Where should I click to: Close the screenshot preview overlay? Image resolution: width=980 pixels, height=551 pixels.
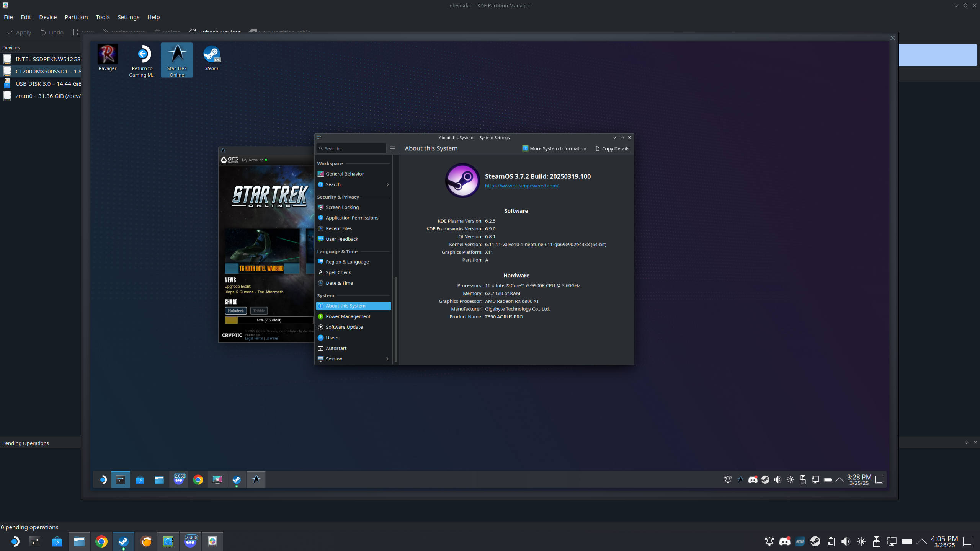893,38
